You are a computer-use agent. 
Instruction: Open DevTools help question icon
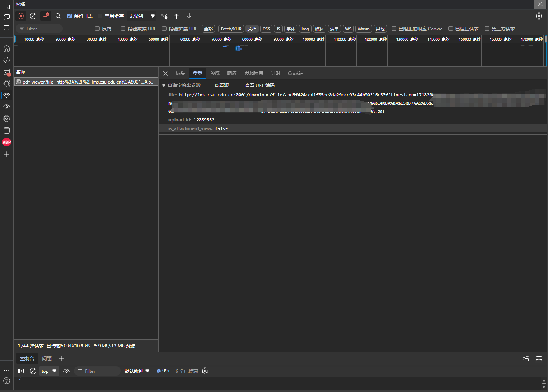(7, 381)
